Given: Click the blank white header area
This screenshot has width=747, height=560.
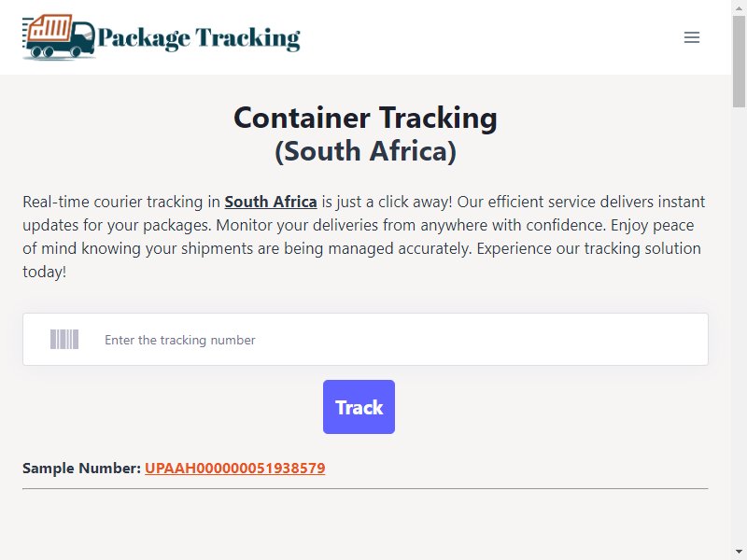Looking at the screenshot, I should click(x=491, y=37).
